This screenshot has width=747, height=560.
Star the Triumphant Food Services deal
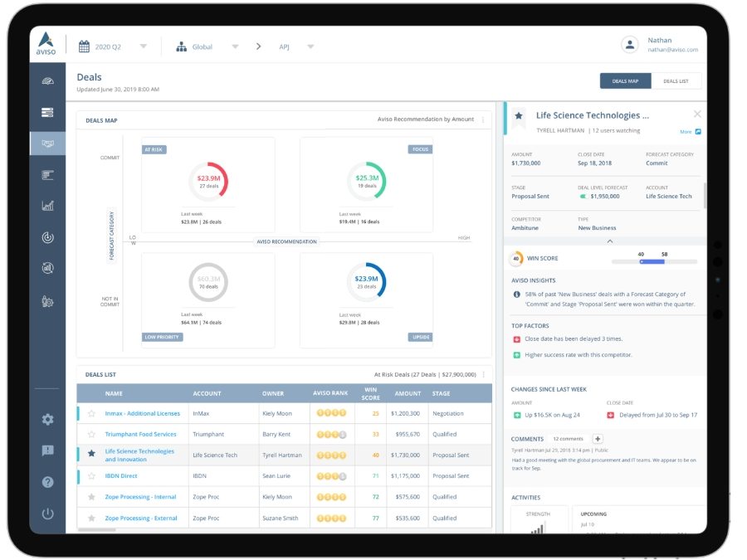click(x=91, y=434)
